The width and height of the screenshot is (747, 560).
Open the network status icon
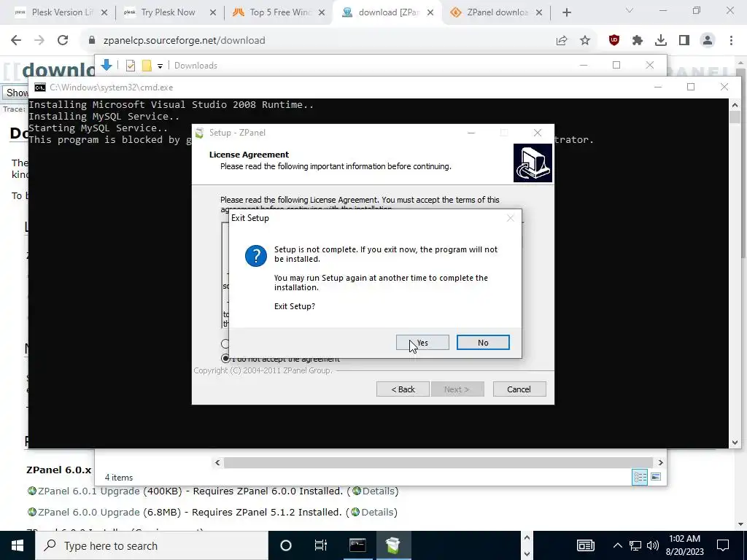click(635, 545)
